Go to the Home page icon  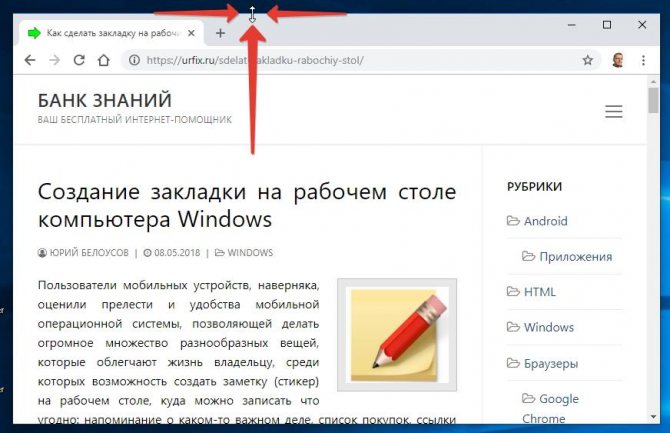coord(103,60)
